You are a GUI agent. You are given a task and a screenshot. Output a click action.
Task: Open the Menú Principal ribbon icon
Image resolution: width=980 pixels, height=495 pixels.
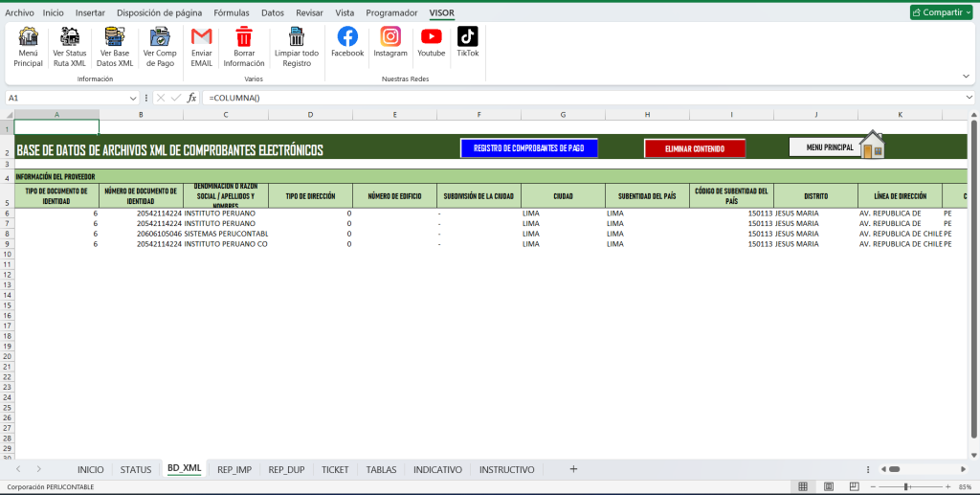pos(28,37)
